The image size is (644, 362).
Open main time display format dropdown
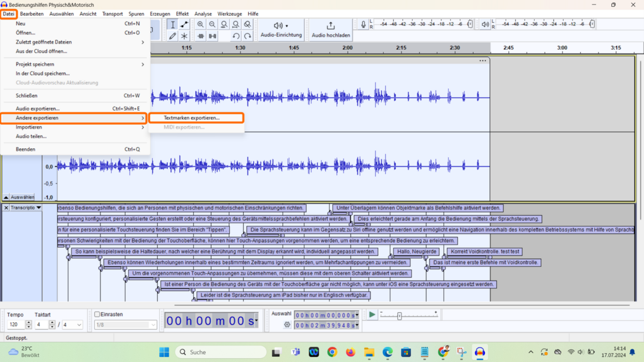256,320
